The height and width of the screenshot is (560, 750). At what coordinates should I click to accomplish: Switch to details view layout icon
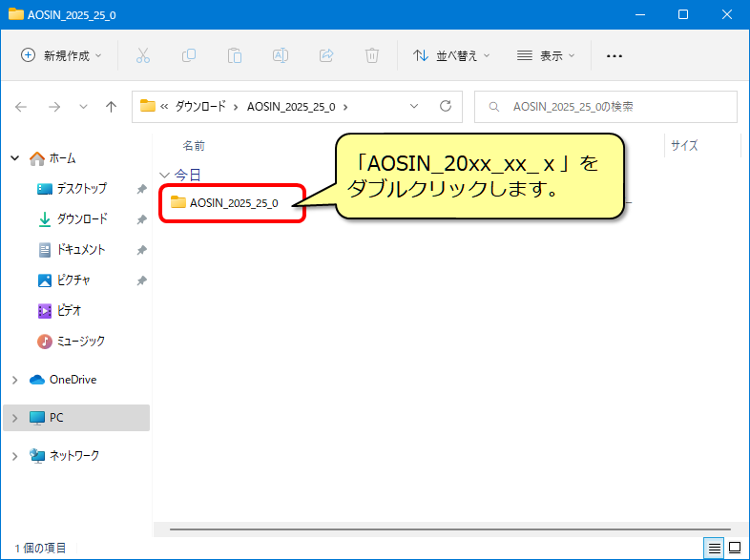(714, 548)
